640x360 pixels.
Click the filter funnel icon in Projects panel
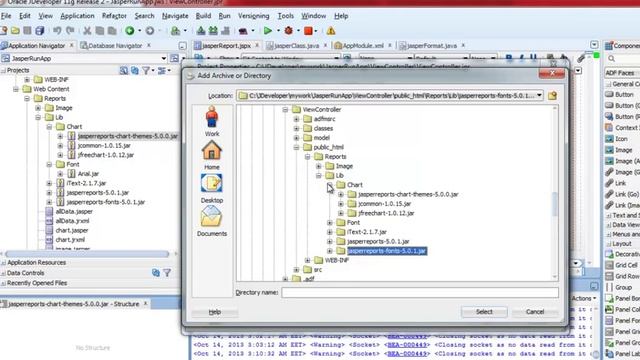coord(146,71)
